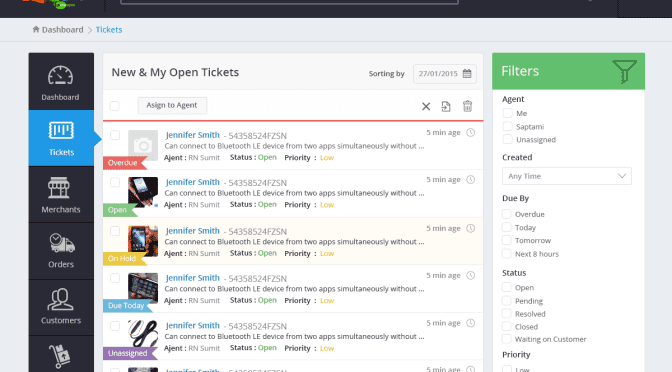Image resolution: width=672 pixels, height=372 pixels.
Task: Click the trash delete icon in toolbar
Action: point(468,106)
